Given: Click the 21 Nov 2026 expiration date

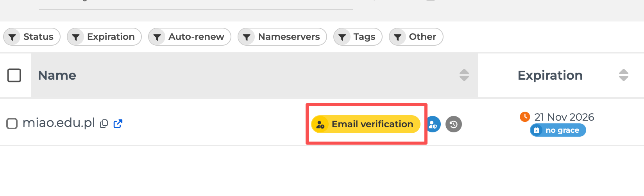Looking at the screenshot, I should [564, 117].
